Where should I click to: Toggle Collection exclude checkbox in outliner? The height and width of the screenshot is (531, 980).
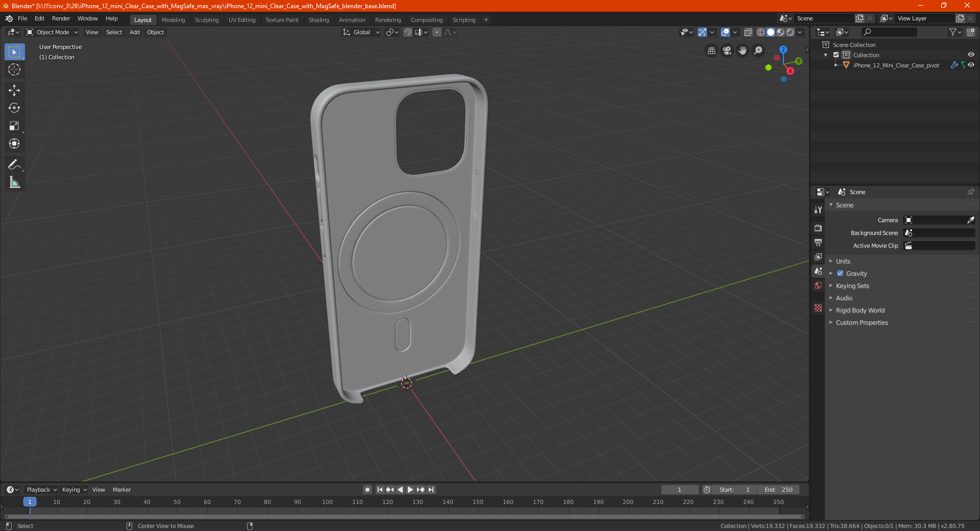click(836, 55)
